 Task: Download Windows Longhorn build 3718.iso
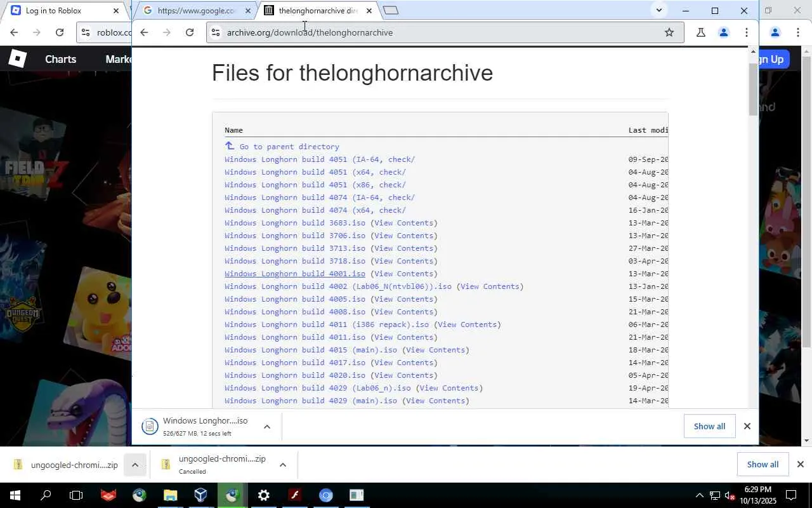pyautogui.click(x=295, y=261)
